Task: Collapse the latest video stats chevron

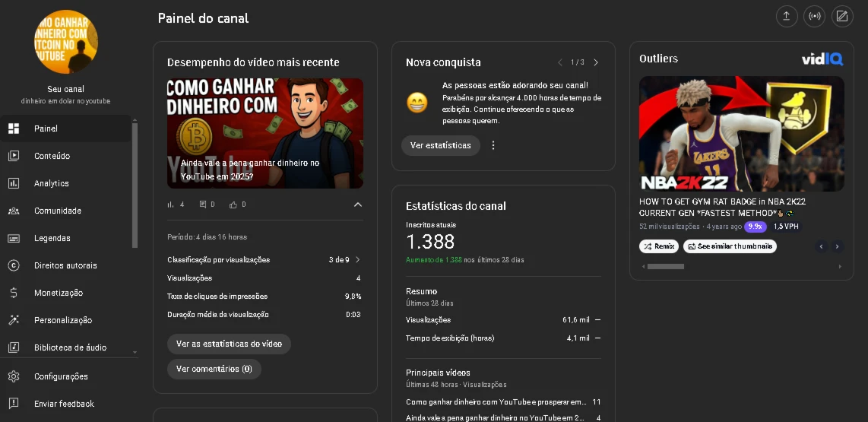Action: pyautogui.click(x=357, y=205)
